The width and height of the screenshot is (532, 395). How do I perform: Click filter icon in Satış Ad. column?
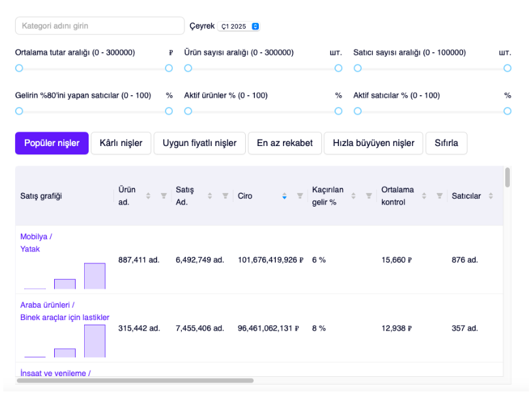tap(225, 196)
